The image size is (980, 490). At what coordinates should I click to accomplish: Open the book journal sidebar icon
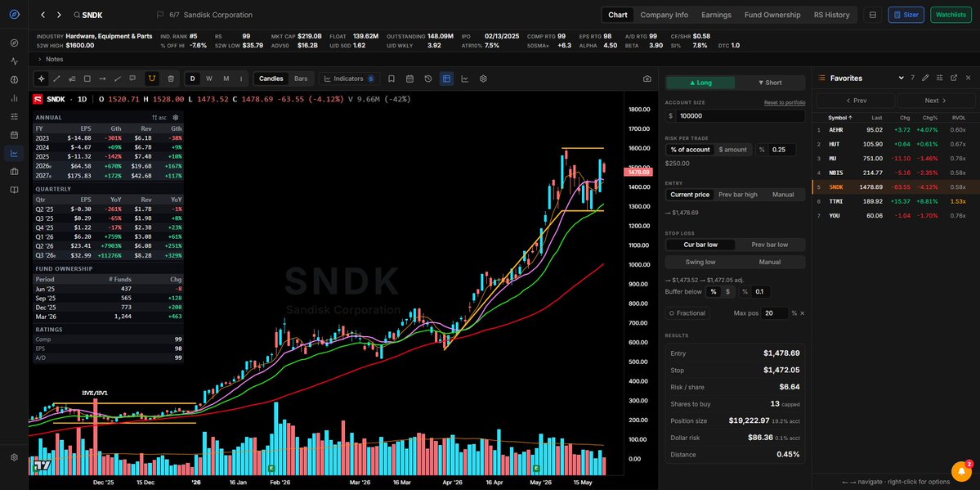click(15, 190)
